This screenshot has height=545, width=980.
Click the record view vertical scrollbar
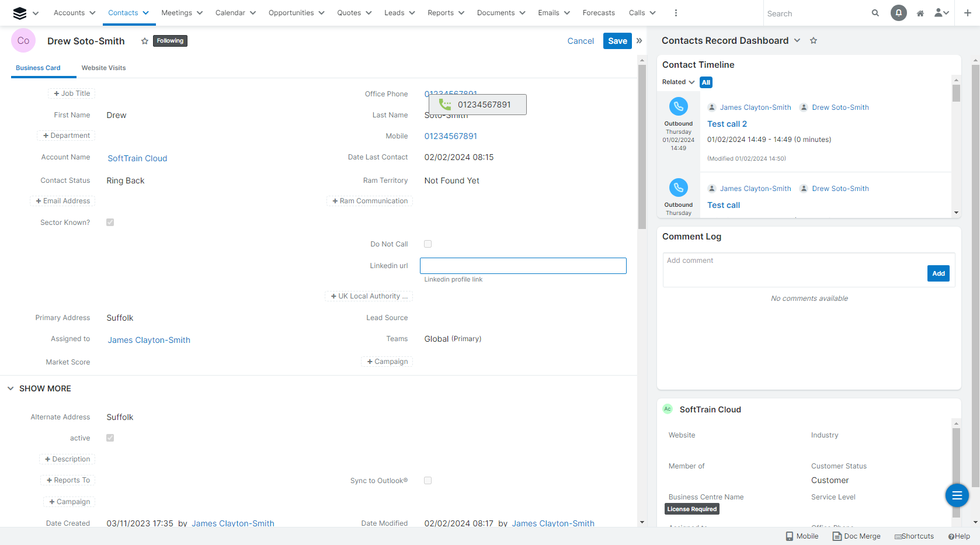[x=642, y=146]
